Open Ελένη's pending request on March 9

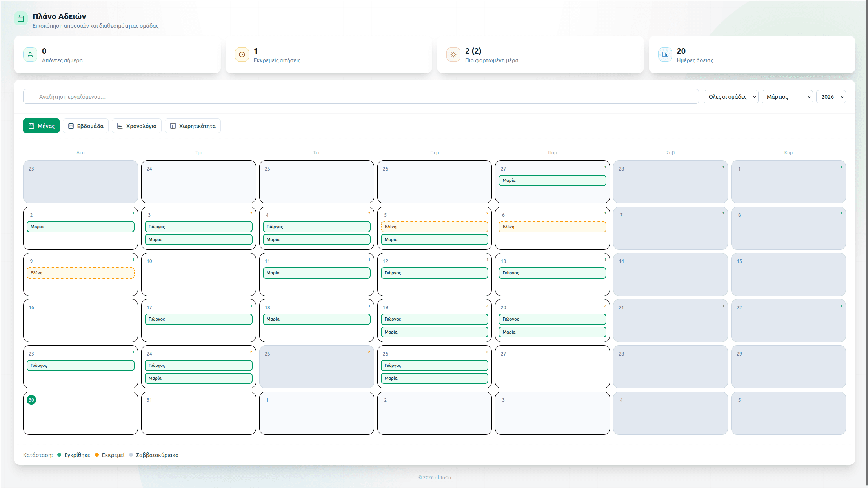coord(80,273)
